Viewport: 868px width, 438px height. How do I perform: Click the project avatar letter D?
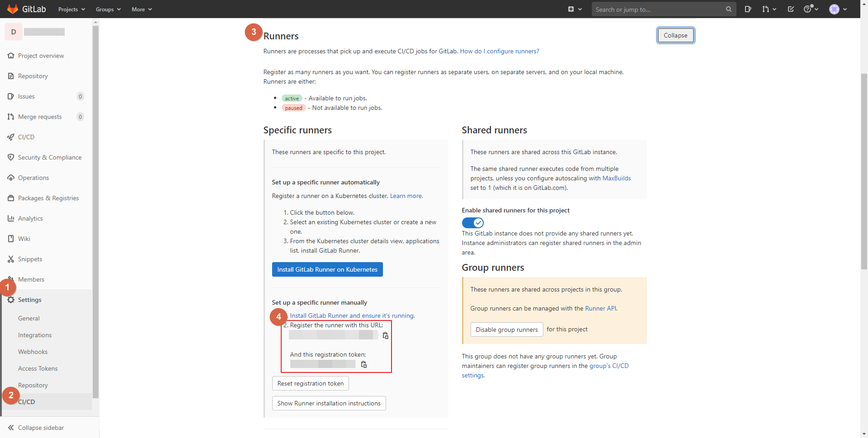[14, 32]
